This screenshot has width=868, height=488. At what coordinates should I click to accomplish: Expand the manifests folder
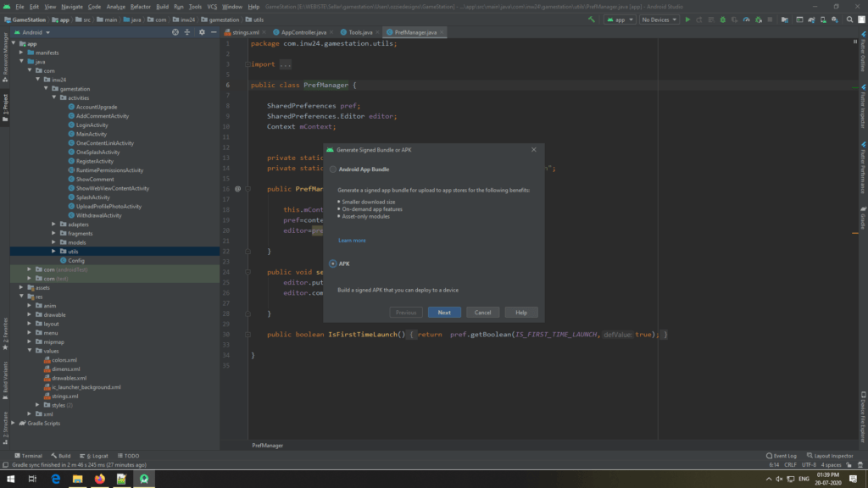[x=21, y=53]
